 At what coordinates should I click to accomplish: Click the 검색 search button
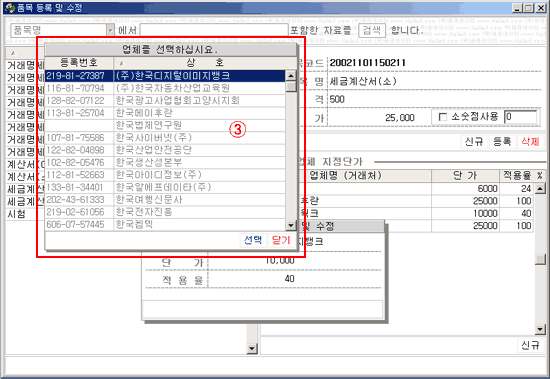pos(372,30)
